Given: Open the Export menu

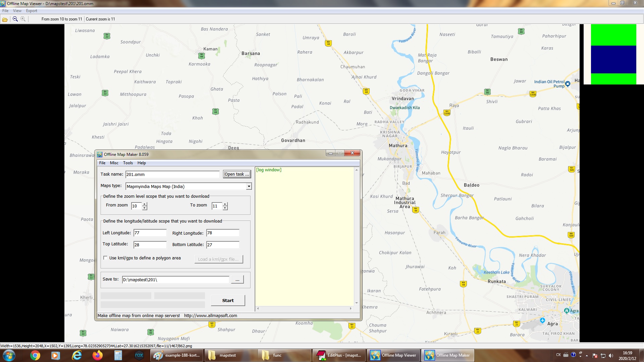Looking at the screenshot, I should (x=32, y=11).
